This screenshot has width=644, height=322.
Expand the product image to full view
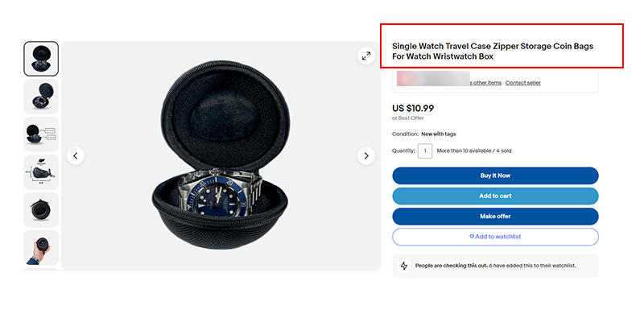coord(366,56)
